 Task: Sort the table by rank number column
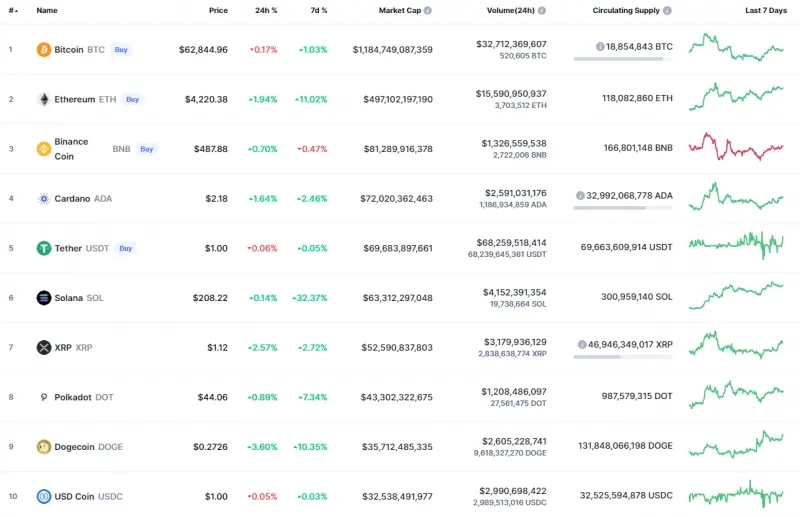(12, 10)
